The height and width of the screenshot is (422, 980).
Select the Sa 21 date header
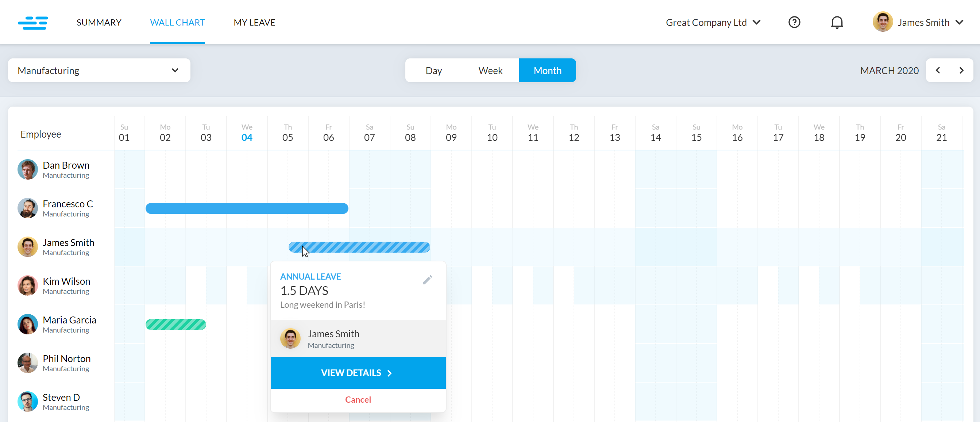(x=942, y=133)
